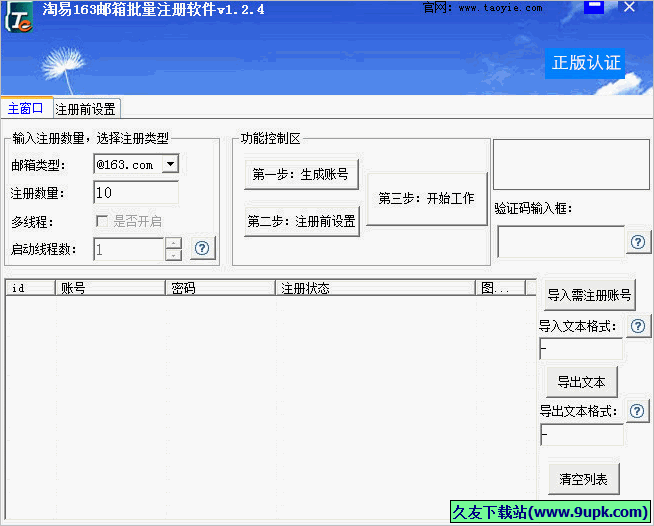654x526 pixels.
Task: Click 第一步：生成账号 button
Action: click(x=301, y=174)
